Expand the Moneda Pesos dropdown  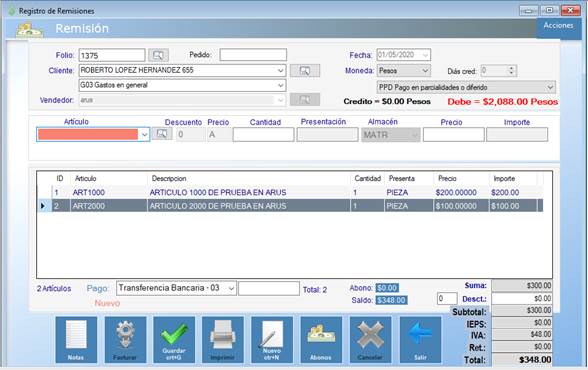tap(425, 70)
